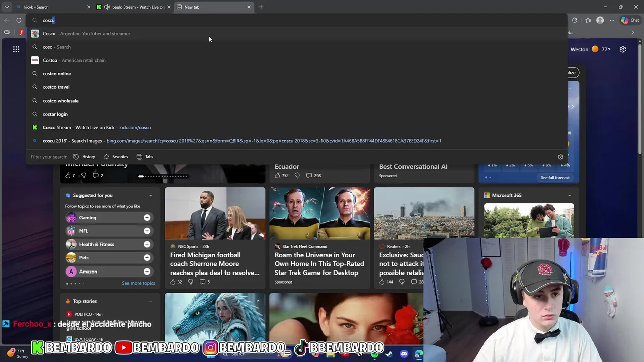
Task: Open the Favorites star toolbar icon
Action: tap(588, 20)
